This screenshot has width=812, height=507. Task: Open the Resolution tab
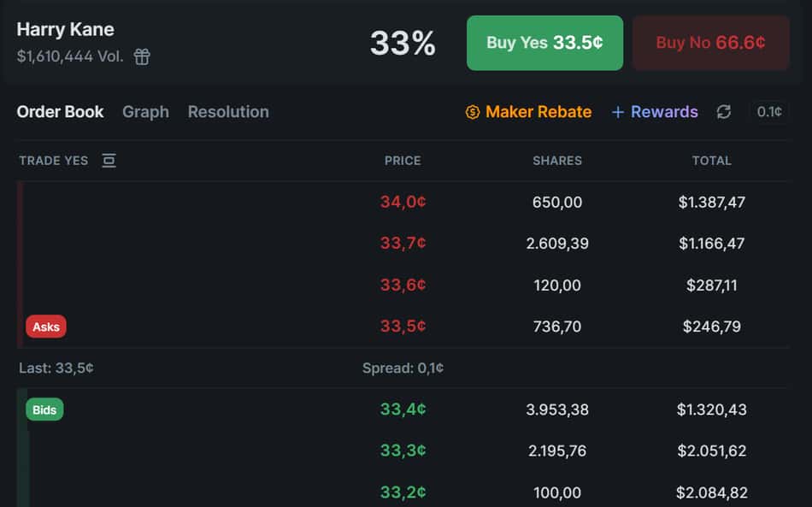(228, 112)
